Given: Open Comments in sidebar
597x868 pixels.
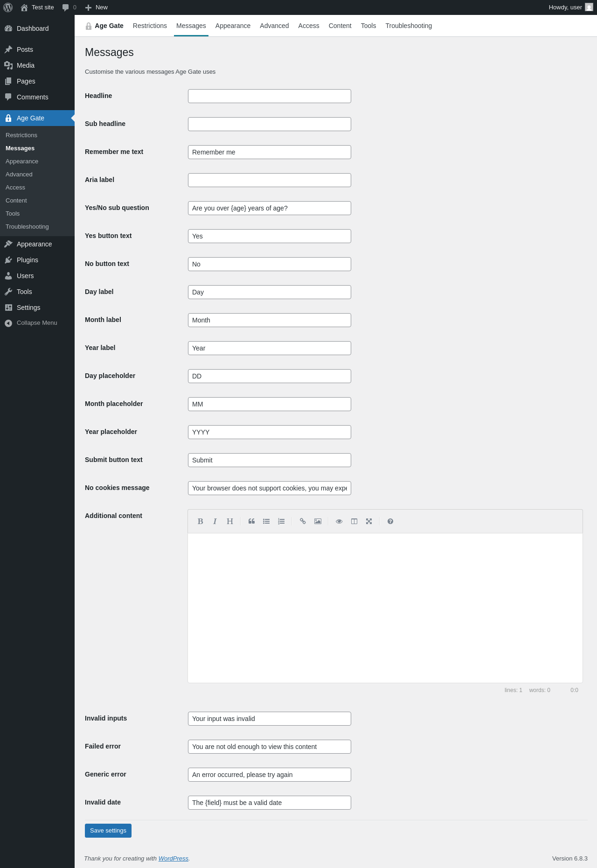Looking at the screenshot, I should point(37,97).
